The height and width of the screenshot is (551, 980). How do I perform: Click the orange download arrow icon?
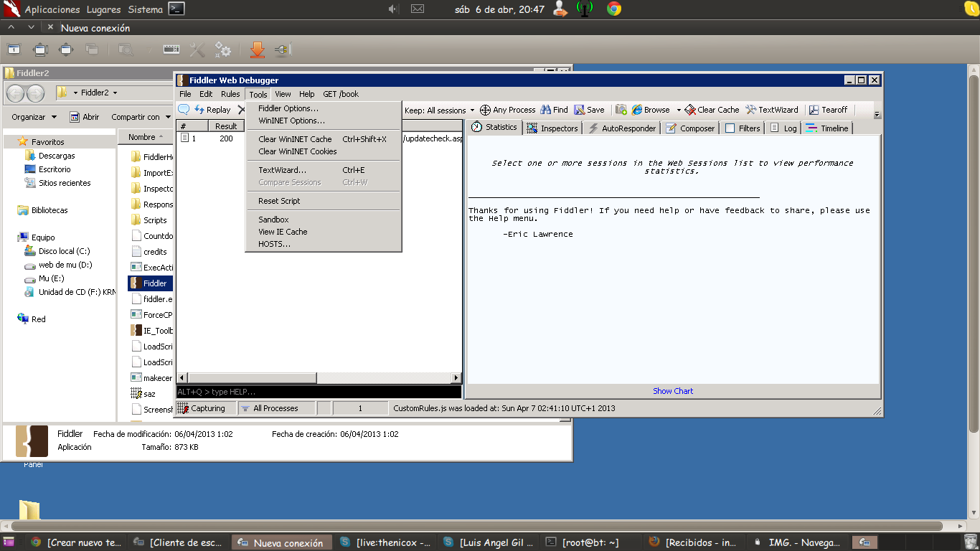click(x=258, y=50)
